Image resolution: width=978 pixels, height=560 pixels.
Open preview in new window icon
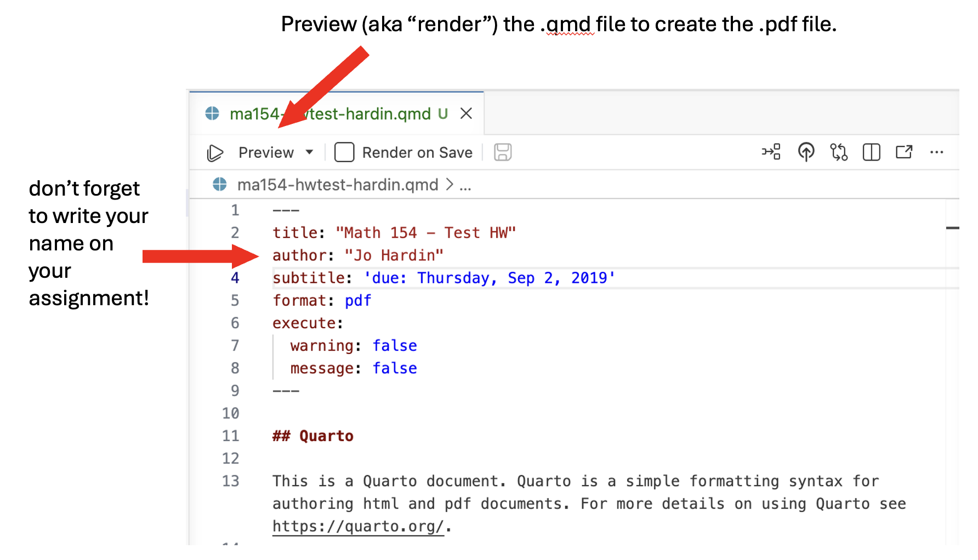(x=904, y=152)
